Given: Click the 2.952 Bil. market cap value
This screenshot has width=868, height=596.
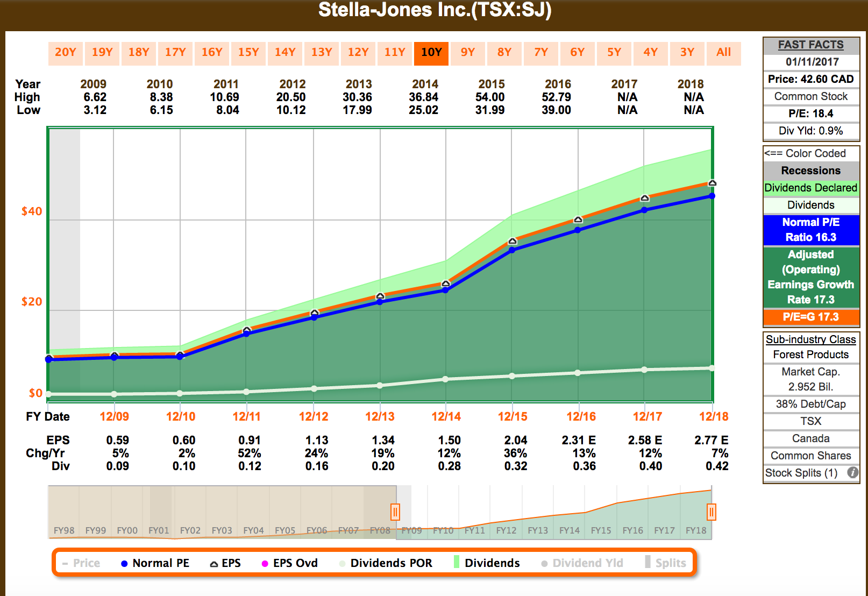Looking at the screenshot, I should [x=811, y=387].
